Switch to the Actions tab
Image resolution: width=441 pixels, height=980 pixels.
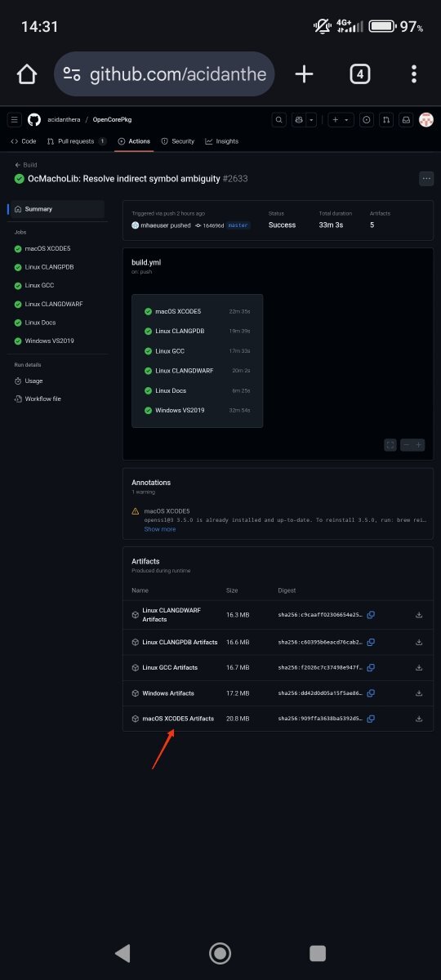click(x=135, y=141)
